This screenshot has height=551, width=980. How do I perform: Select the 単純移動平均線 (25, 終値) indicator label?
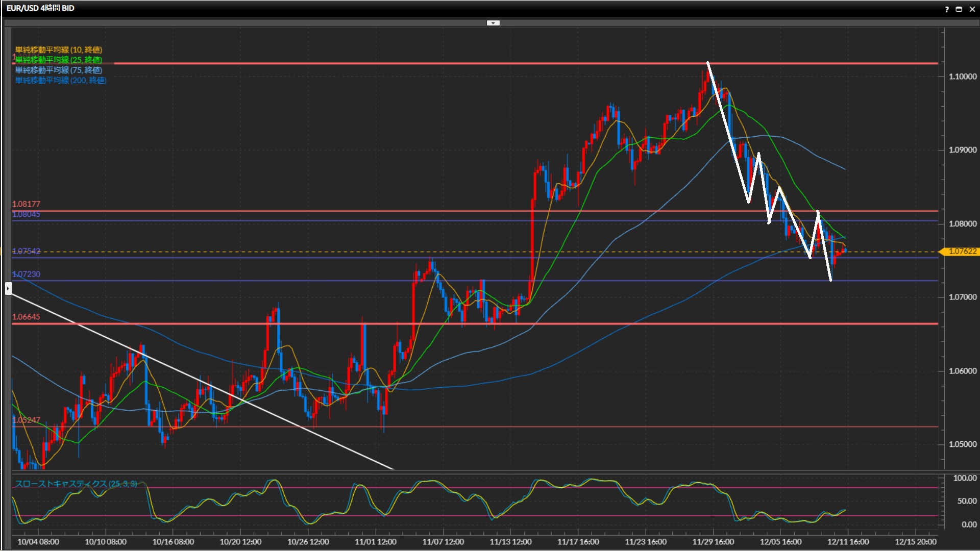click(x=58, y=60)
